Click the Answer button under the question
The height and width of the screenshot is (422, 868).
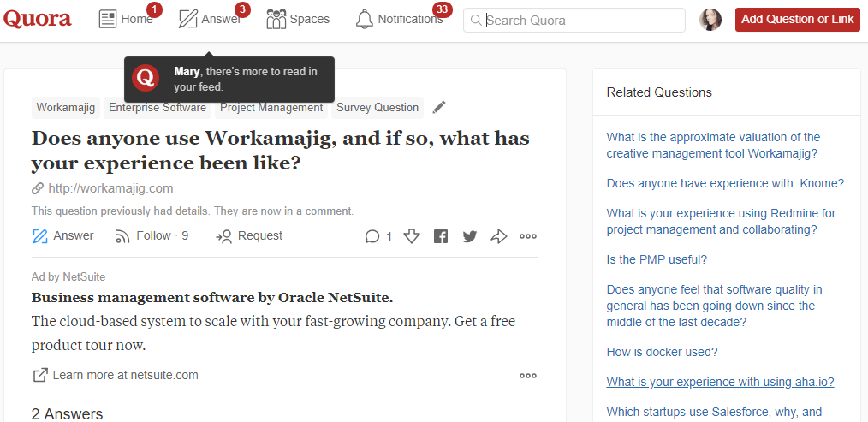[x=62, y=236]
